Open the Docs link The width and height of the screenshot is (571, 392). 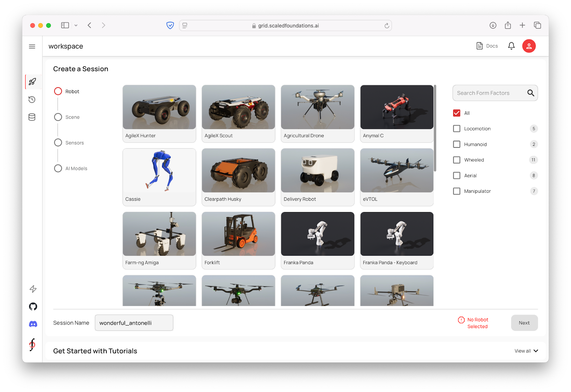tap(487, 46)
